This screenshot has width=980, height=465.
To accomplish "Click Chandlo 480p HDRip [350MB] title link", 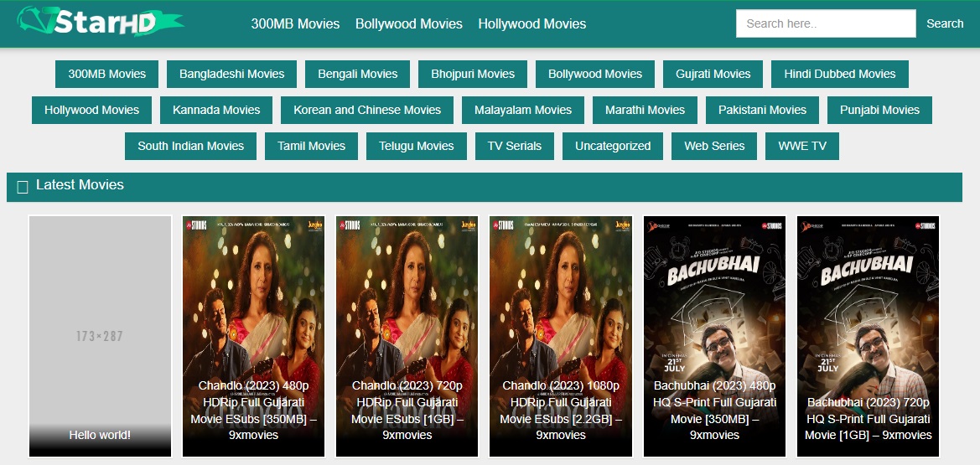I will [254, 410].
